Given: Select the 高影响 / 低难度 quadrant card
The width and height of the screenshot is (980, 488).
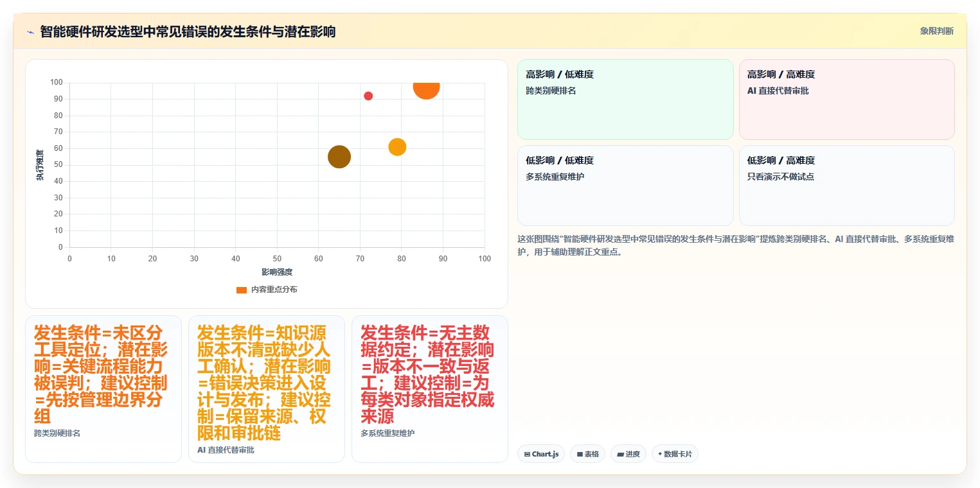Looking at the screenshot, I should [x=625, y=100].
